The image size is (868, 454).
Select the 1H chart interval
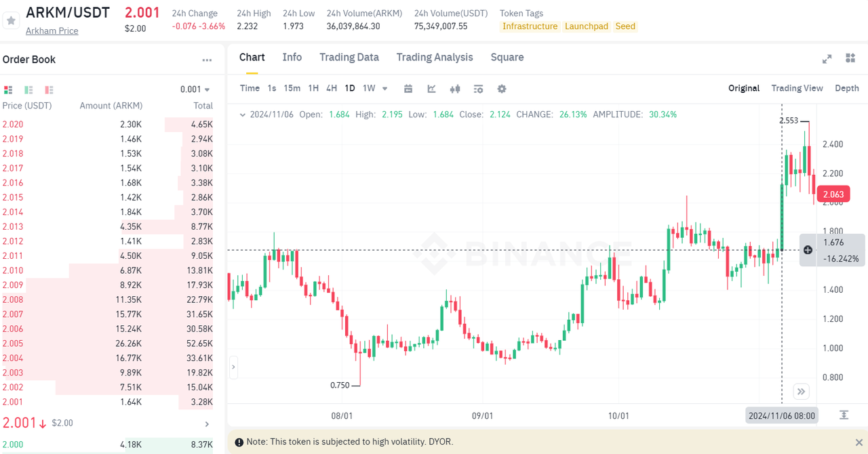tap(313, 88)
